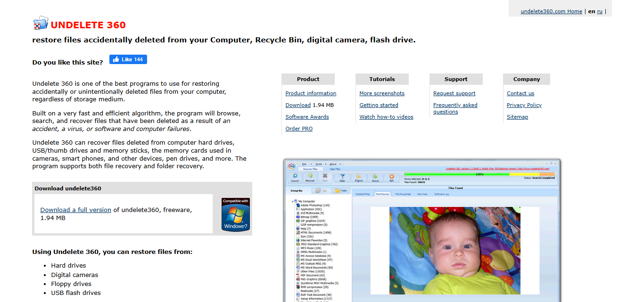Viewport: 644px width, 302px height.
Task: Open the Tools menu in app screenshot
Action: [319, 164]
